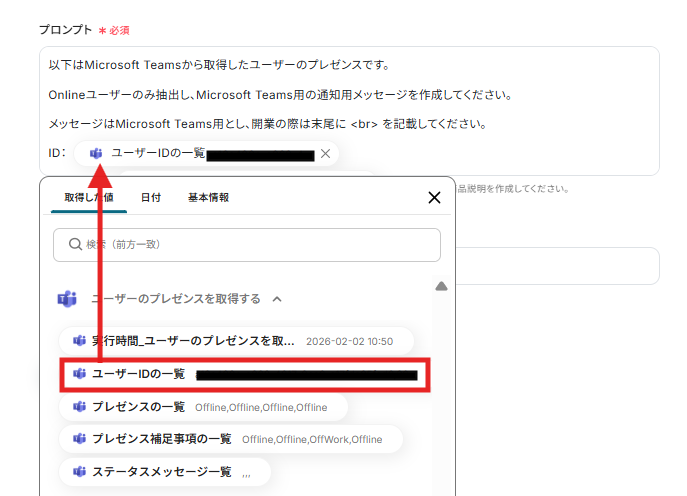Click the search magnifier icon
687x496 pixels.
click(x=75, y=244)
